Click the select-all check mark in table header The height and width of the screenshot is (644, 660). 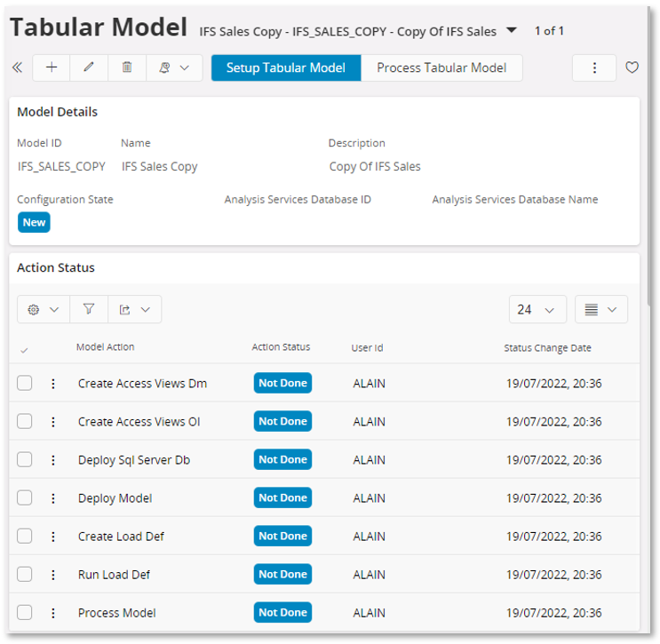pyautogui.click(x=24, y=350)
